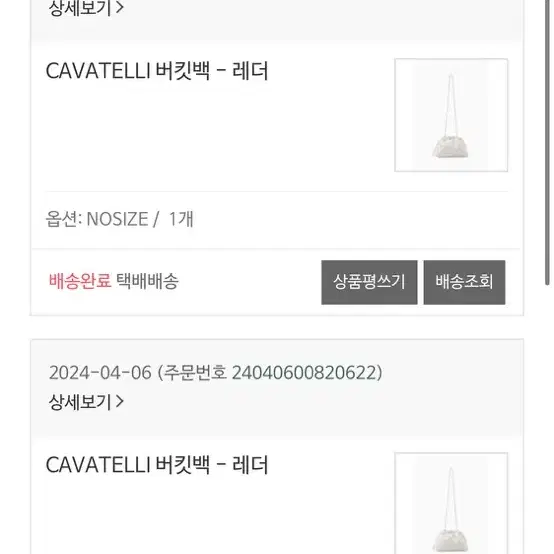
Task: Click chevron arrow beside top 상세보기
Action: (120, 7)
